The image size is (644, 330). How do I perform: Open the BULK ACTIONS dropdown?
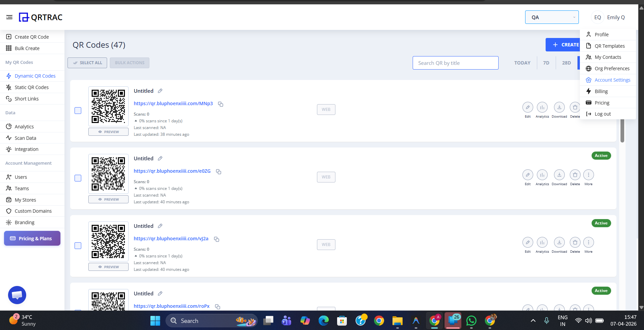point(129,63)
